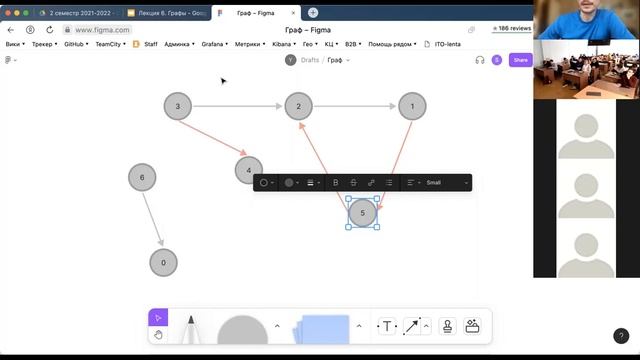Screen dimensions: 640x360
Task: Select graph node 6
Action: (x=142, y=177)
